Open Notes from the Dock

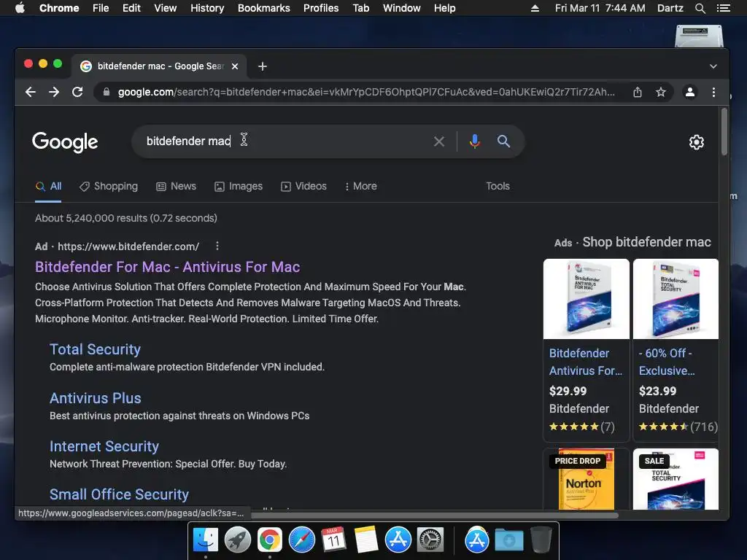tap(366, 540)
